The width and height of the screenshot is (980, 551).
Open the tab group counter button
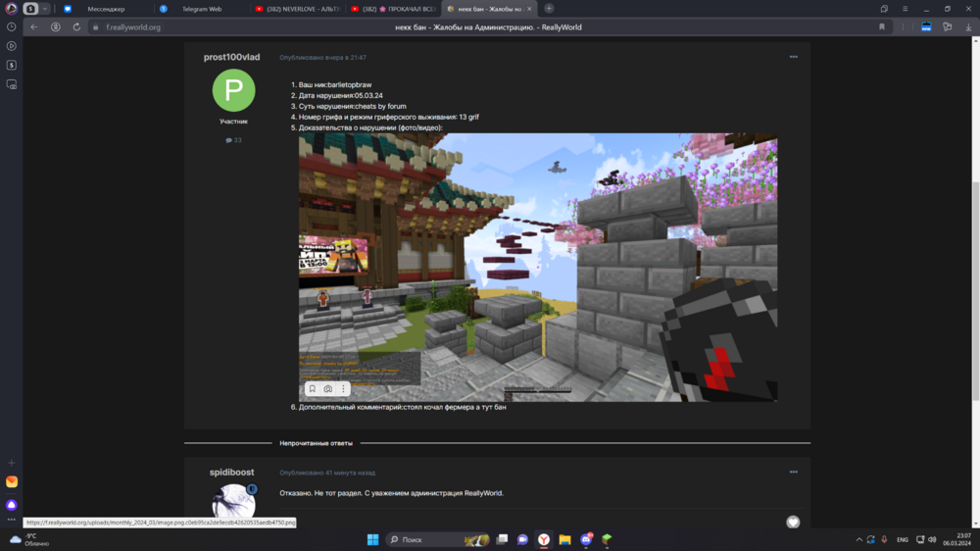click(30, 9)
